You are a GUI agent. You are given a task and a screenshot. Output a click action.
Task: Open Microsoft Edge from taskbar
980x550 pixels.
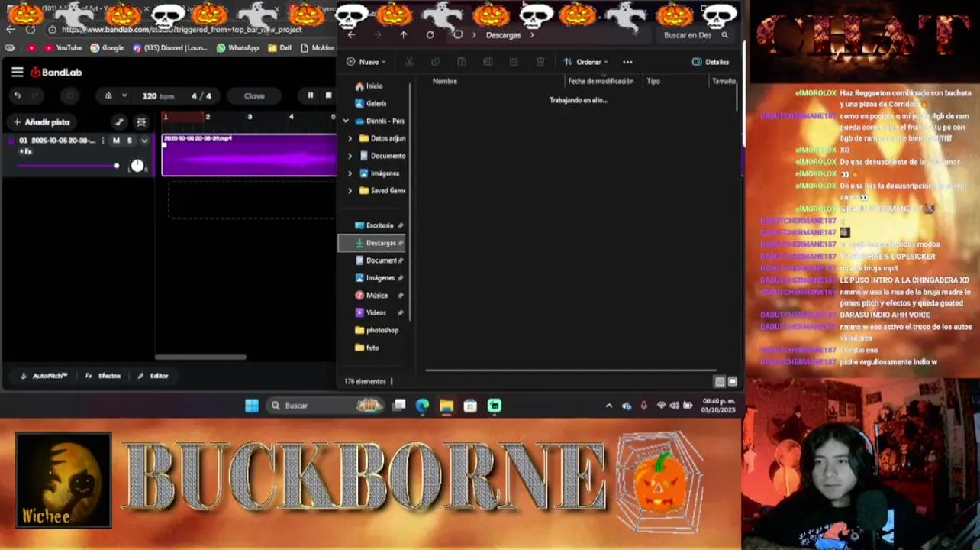[x=422, y=406]
